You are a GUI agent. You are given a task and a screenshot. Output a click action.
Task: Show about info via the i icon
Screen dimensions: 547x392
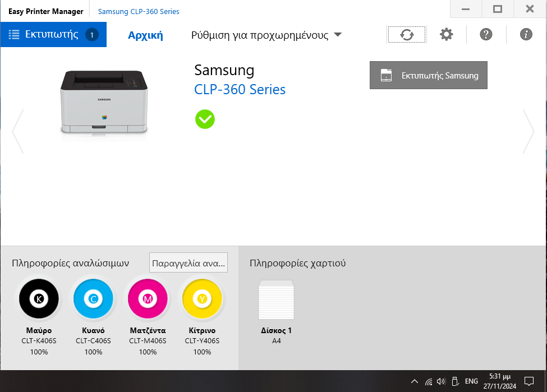(x=526, y=34)
